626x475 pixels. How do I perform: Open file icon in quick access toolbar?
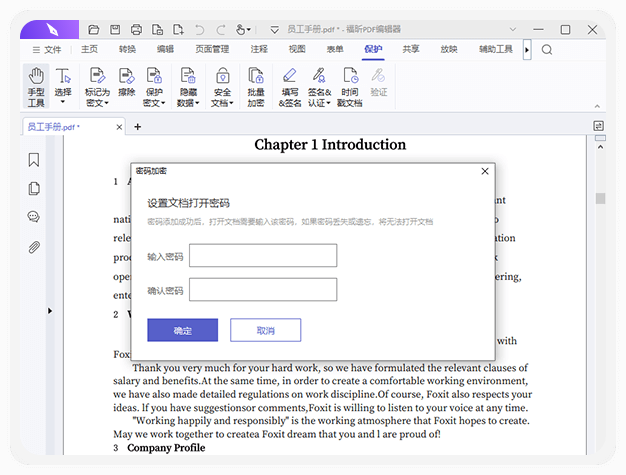[x=93, y=30]
